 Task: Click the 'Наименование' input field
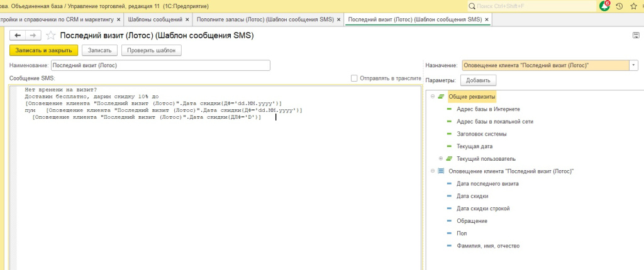point(160,65)
